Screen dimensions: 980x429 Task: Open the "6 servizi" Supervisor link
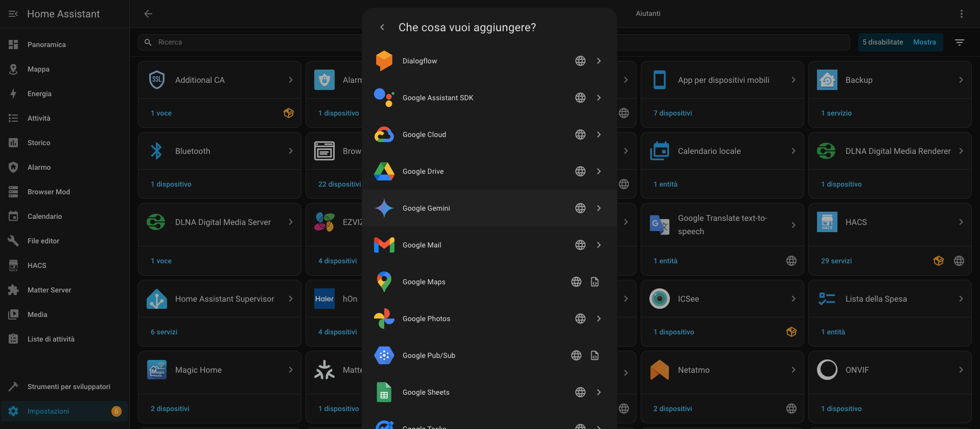[164, 332]
